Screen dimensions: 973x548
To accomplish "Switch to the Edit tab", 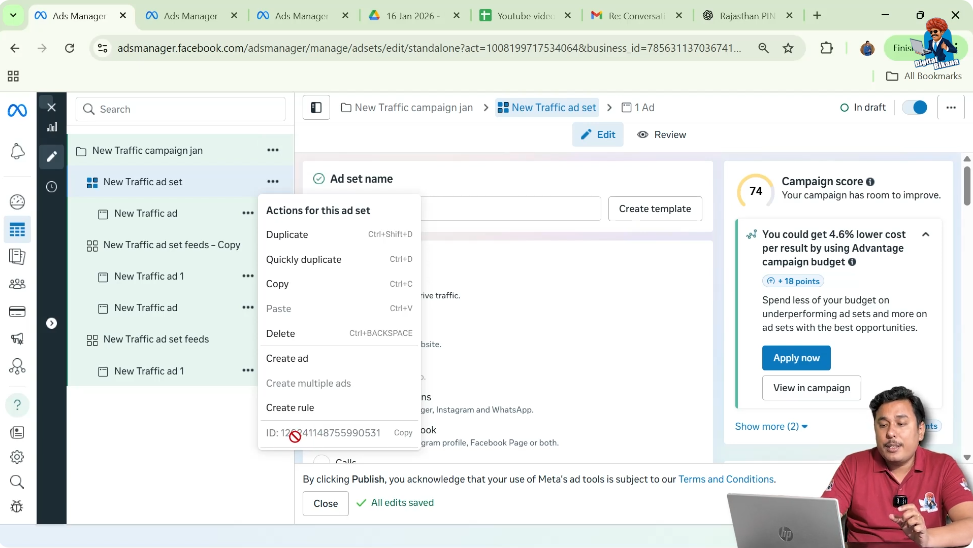I will [x=598, y=135].
